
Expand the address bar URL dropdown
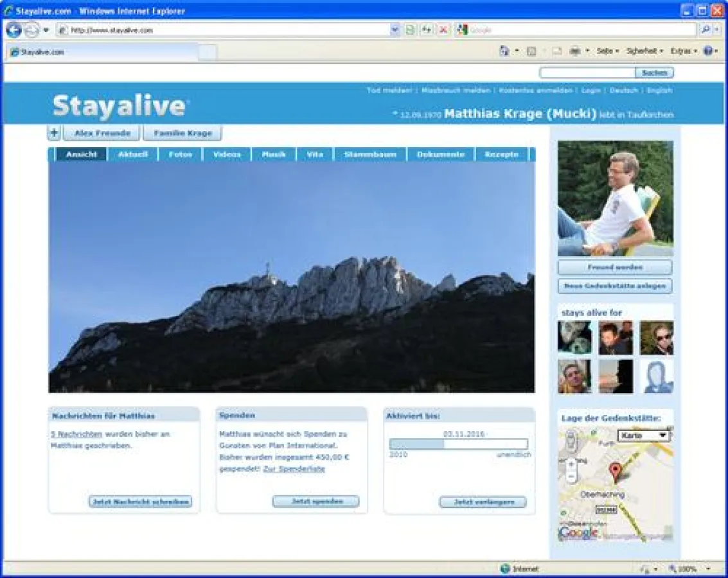click(395, 30)
